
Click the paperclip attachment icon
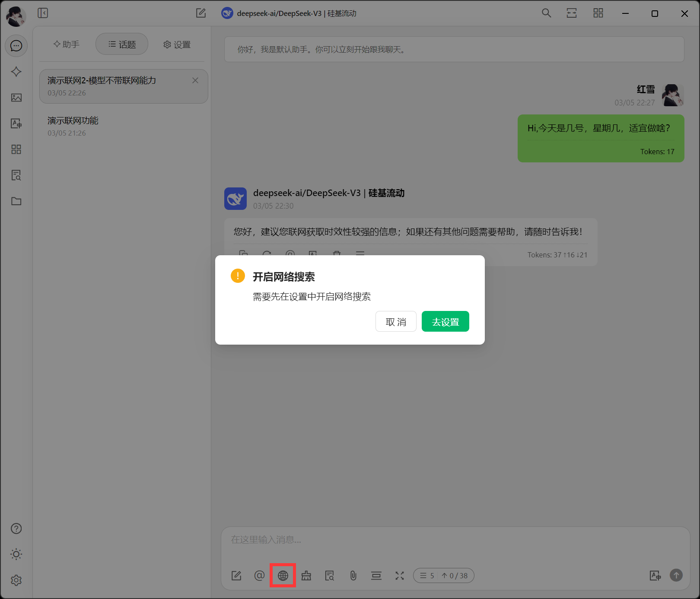pyautogui.click(x=353, y=575)
